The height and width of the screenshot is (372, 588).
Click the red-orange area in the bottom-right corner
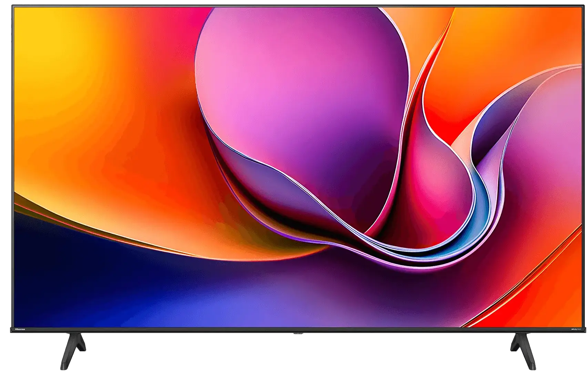click(551, 293)
